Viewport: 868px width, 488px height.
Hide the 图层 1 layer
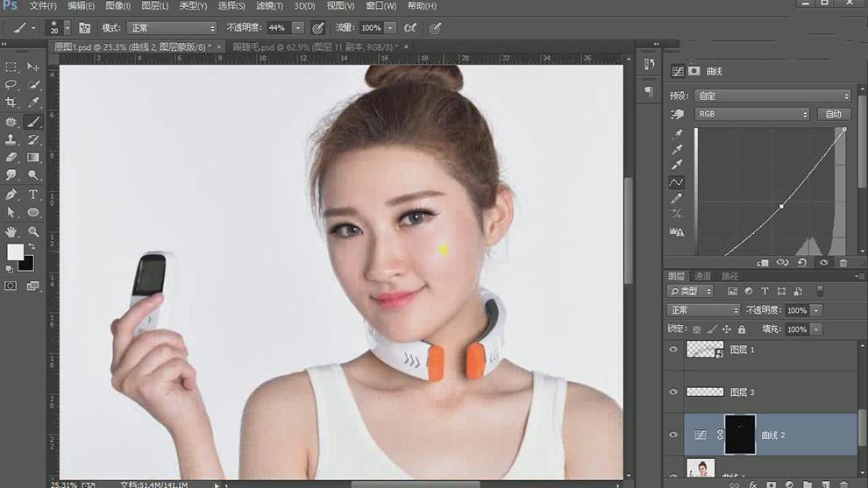coord(673,350)
